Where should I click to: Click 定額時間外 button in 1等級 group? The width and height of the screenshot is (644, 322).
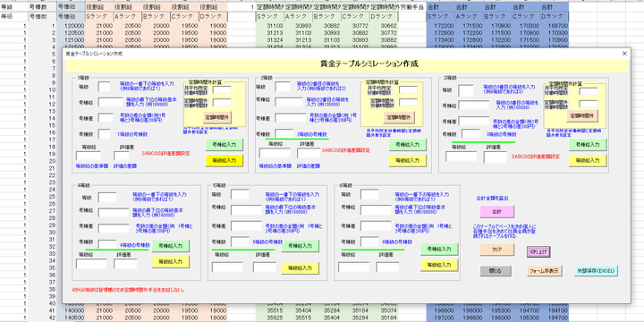tap(217, 117)
